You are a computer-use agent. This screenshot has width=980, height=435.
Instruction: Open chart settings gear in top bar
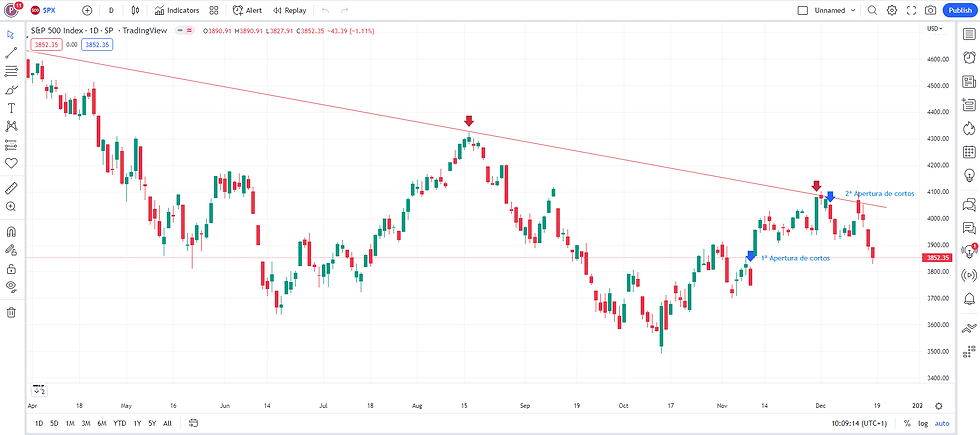pyautogui.click(x=892, y=11)
